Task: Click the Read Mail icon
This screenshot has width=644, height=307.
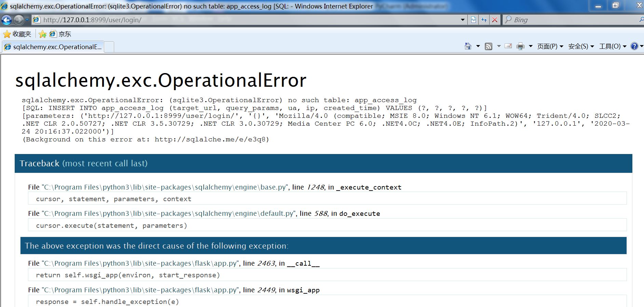Action: pos(508,46)
